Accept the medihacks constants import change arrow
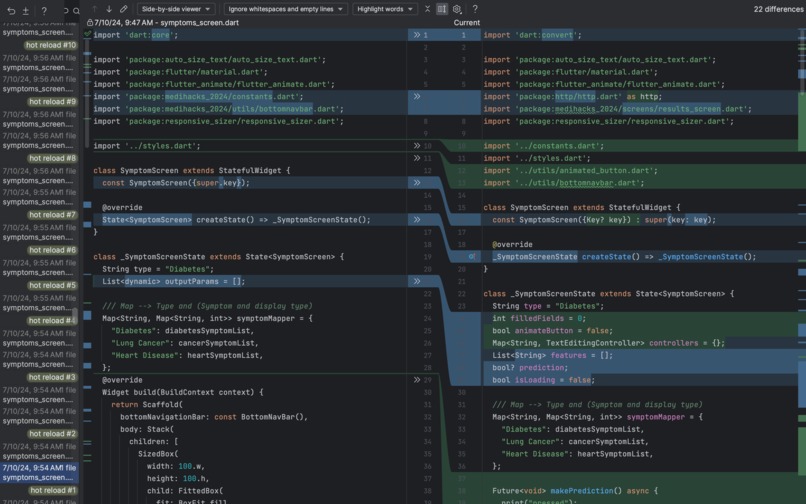This screenshot has width=806, height=504. click(417, 97)
